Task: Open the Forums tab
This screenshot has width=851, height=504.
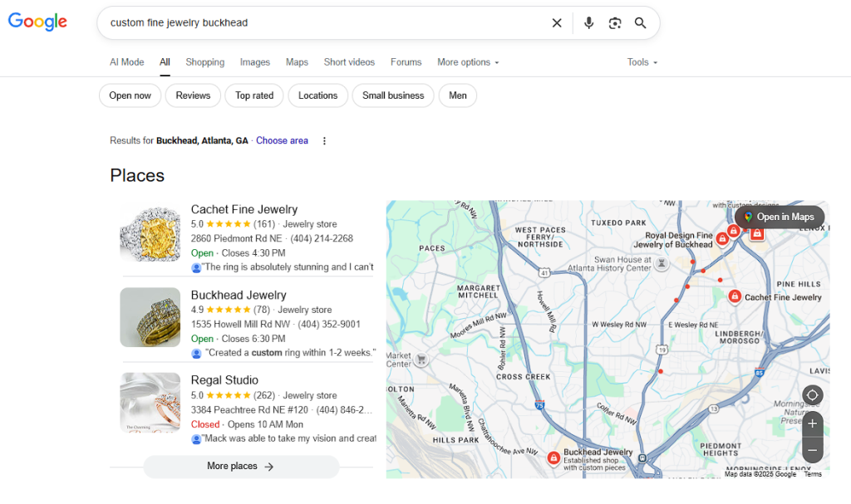Action: point(406,62)
